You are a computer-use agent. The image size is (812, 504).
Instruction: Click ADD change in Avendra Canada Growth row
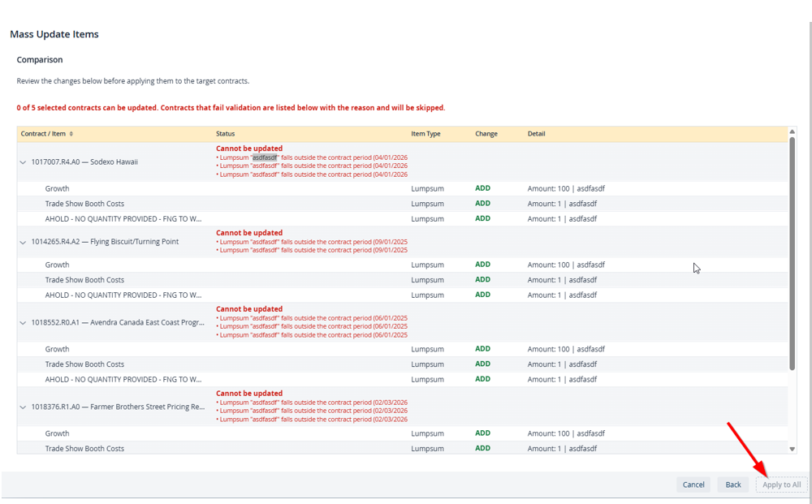click(482, 349)
